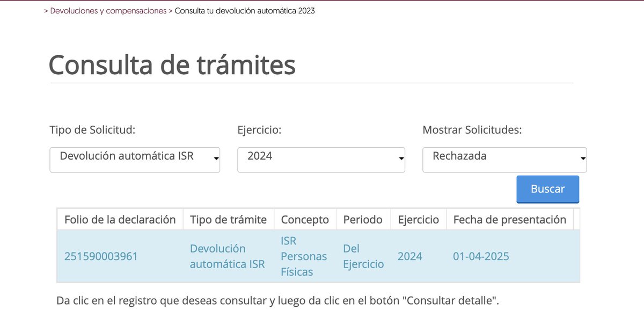Viewport: 644px width, 332px height.
Task: Click the Ejercicio dropdown arrow
Action: coord(400,159)
